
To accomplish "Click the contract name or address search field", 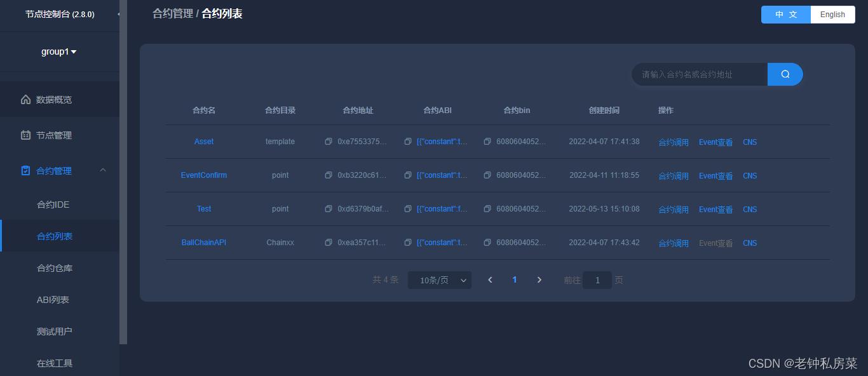I will pos(700,74).
